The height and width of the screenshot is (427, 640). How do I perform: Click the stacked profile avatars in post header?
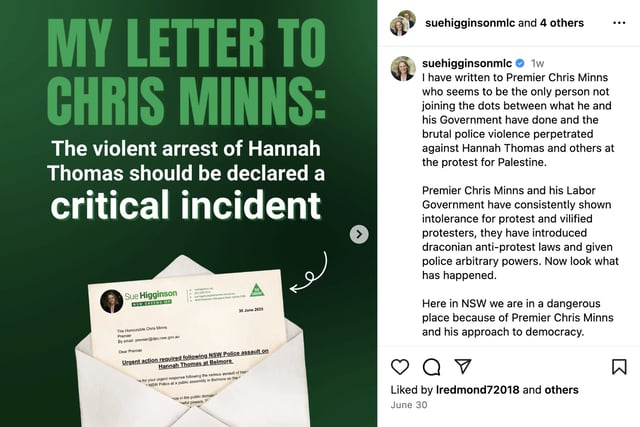403,23
